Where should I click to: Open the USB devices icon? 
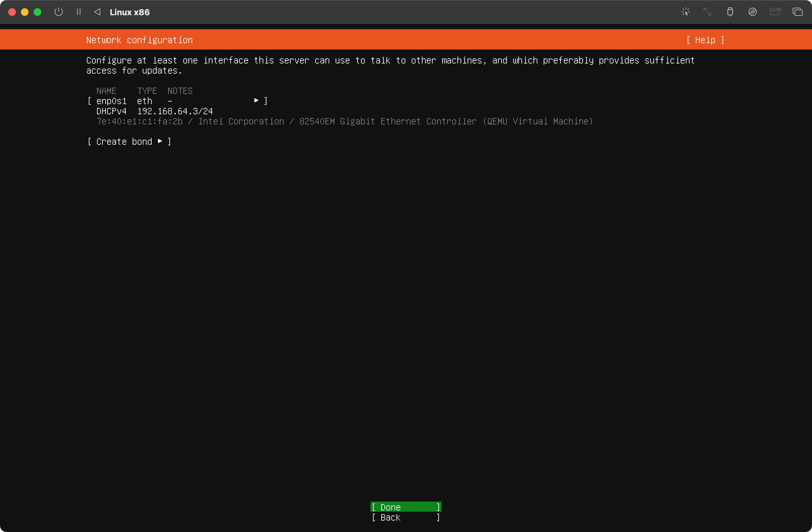click(730, 12)
